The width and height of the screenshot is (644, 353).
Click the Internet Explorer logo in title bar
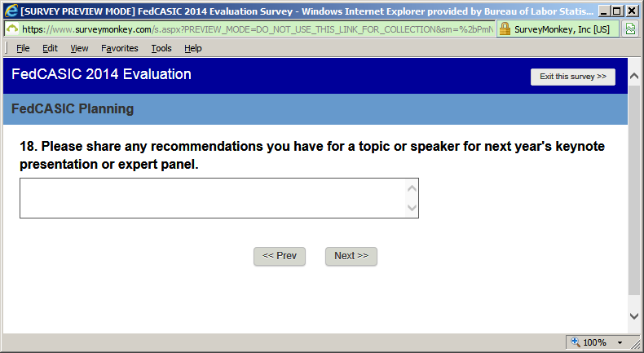click(x=11, y=11)
